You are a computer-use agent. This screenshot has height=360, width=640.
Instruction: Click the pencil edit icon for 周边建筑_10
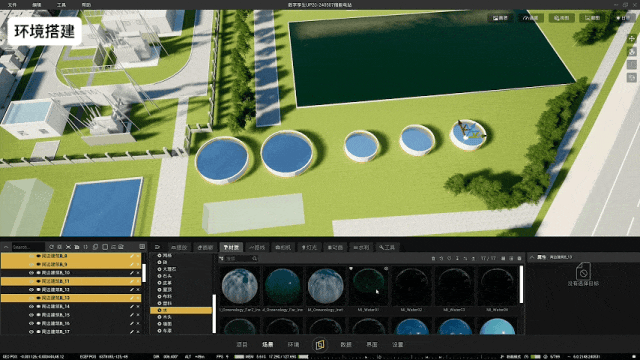pyautogui.click(x=131, y=273)
